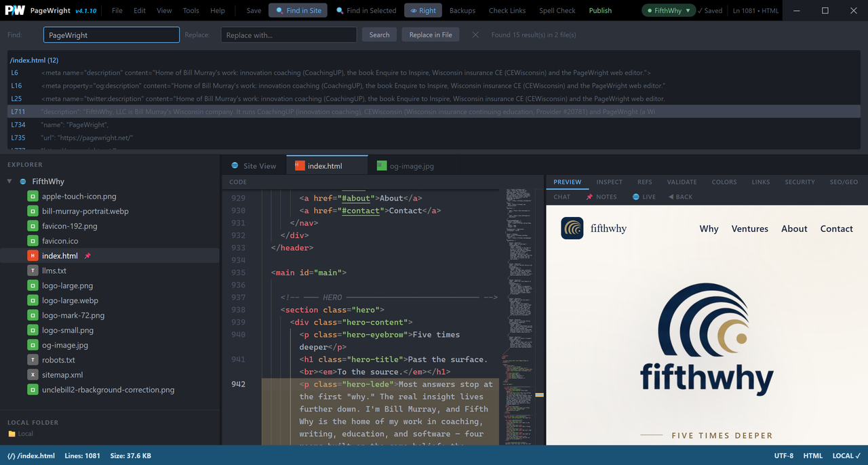Screen dimensions: 868x465
Task: Switch to the LIVE preview subtab
Action: 644,197
